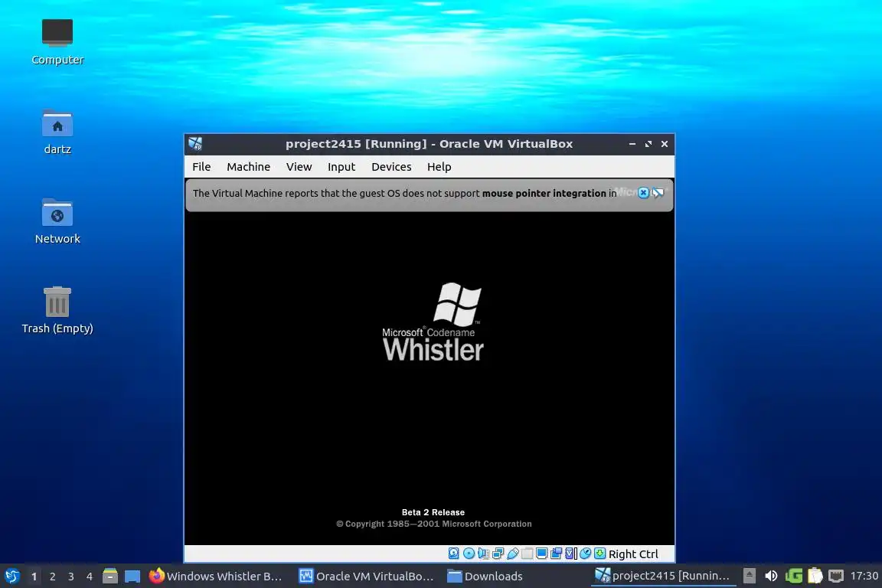Click the USB devices indicator icon
This screenshot has height=588, width=882.
[512, 554]
